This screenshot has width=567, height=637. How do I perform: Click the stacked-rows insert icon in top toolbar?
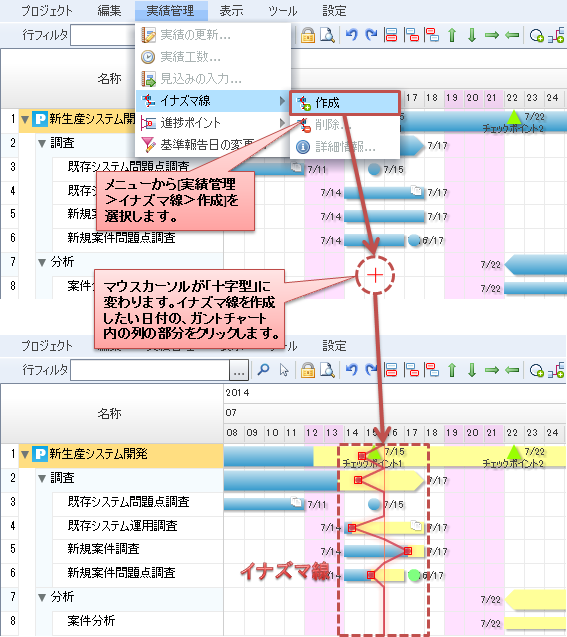(391, 35)
